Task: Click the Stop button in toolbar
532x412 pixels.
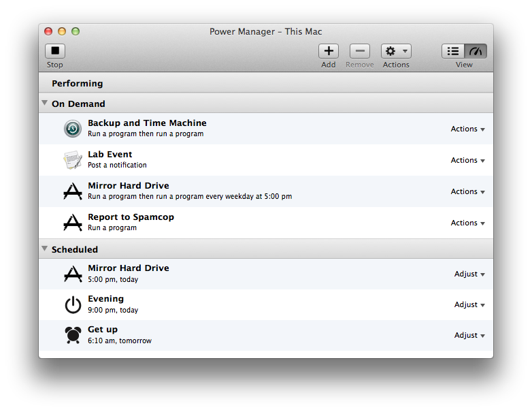Action: [55, 51]
